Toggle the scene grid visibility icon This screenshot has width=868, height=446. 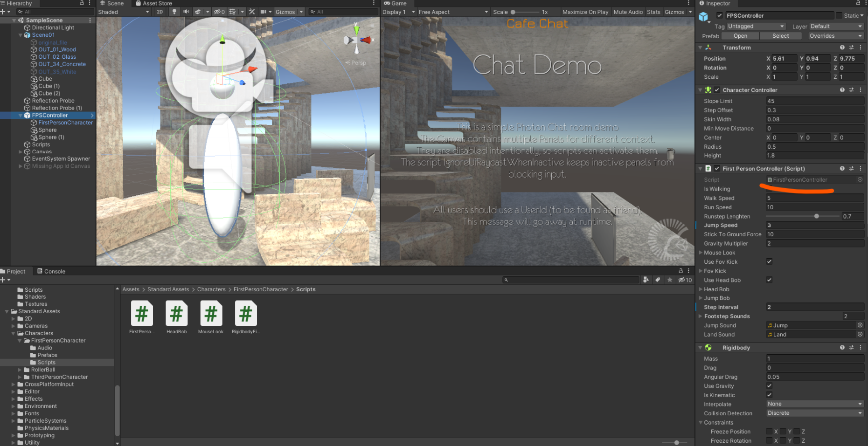click(x=232, y=12)
